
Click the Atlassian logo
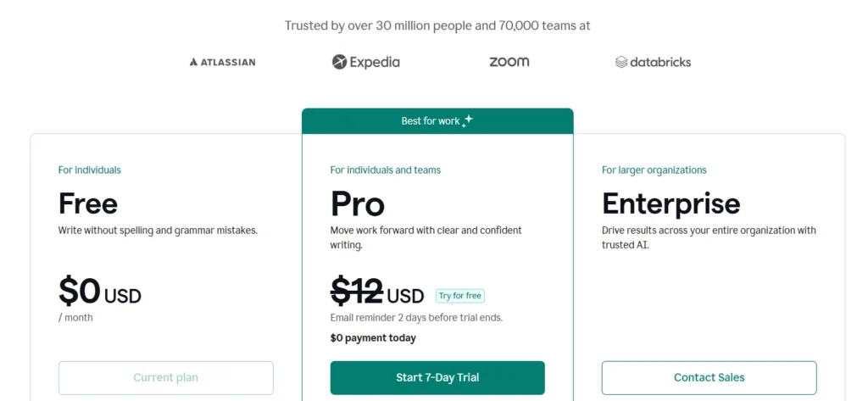coord(222,62)
